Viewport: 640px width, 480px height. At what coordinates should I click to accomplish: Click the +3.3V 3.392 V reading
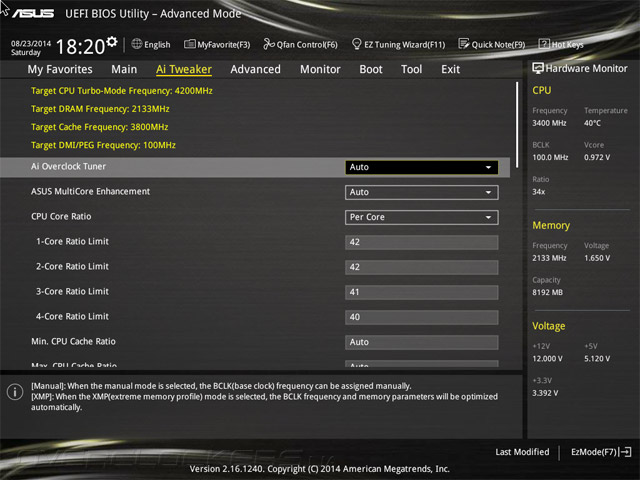pyautogui.click(x=545, y=393)
